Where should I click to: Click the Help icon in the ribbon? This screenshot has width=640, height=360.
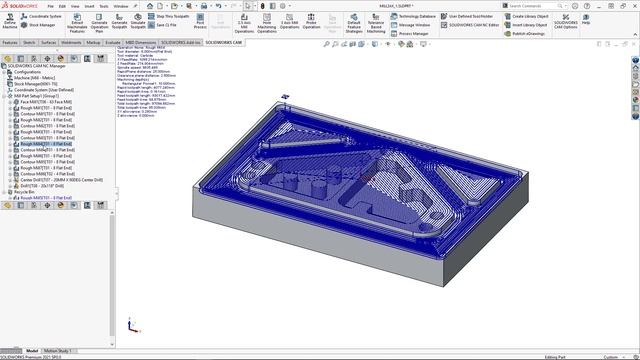tap(586, 19)
